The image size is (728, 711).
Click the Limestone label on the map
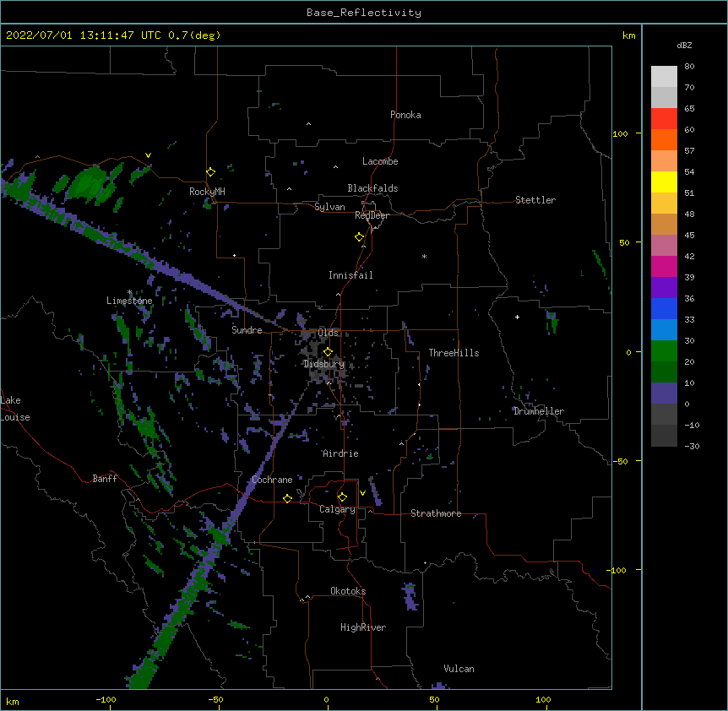point(129,301)
